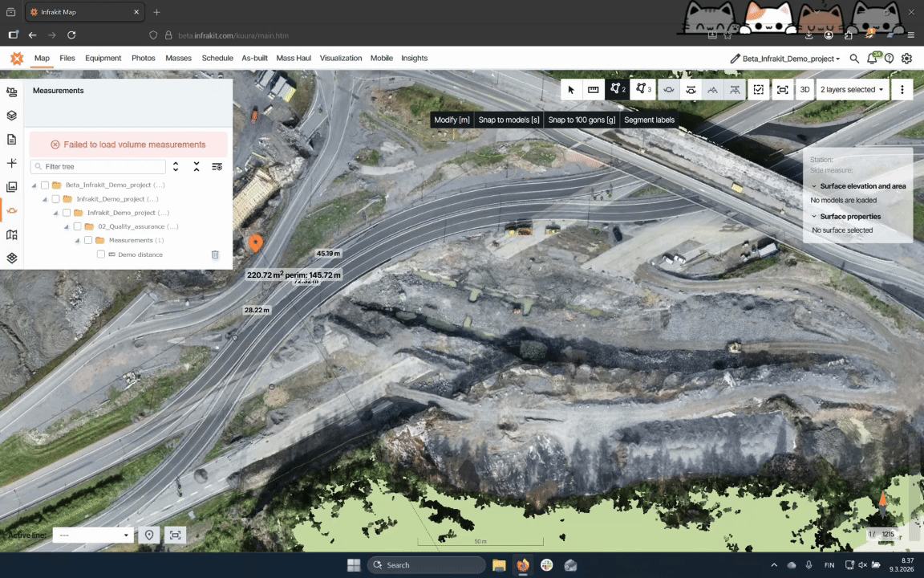
Task: Expand all tree nodes
Action: (x=176, y=167)
